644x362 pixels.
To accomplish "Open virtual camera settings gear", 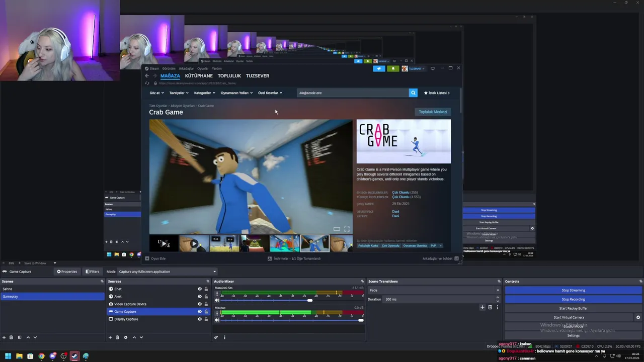I will click(x=638, y=317).
